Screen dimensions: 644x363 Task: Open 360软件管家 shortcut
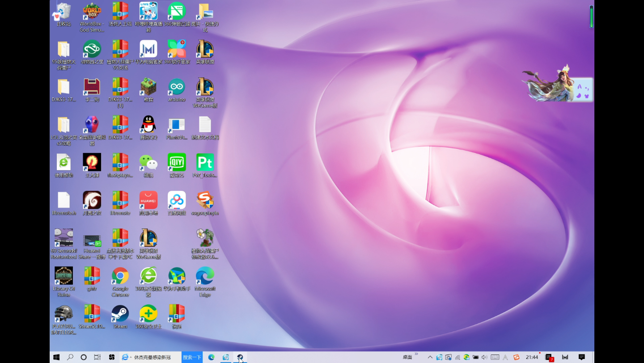click(177, 52)
